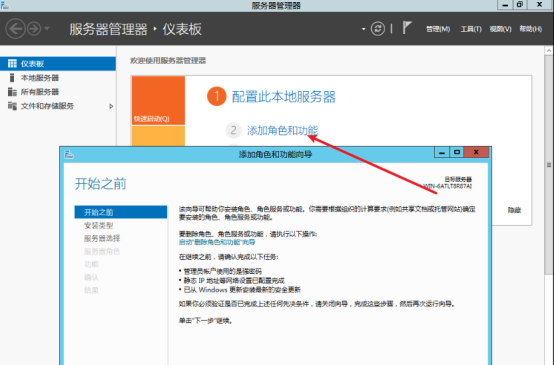Select 文件和存储服务 in the left sidebar

coord(58,106)
